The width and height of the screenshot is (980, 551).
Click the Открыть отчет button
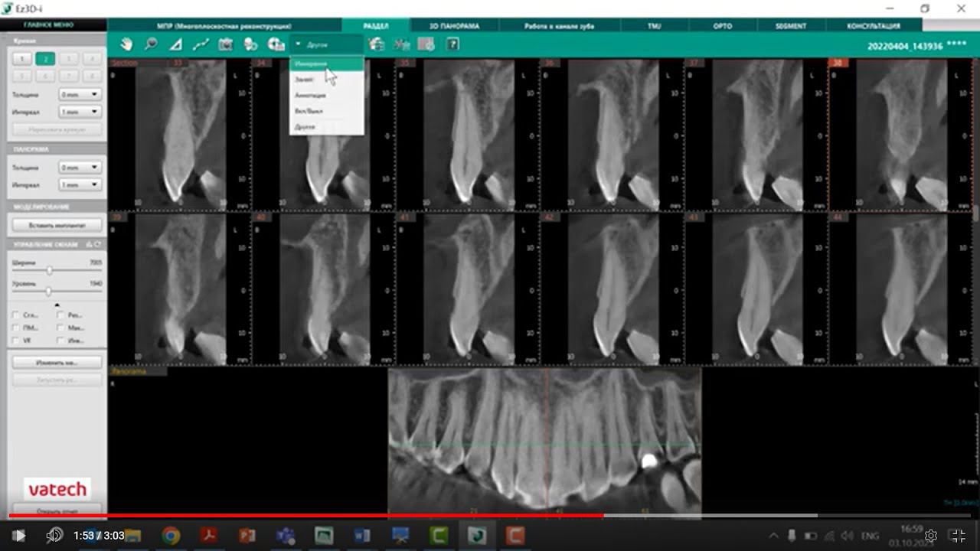pos(57,510)
